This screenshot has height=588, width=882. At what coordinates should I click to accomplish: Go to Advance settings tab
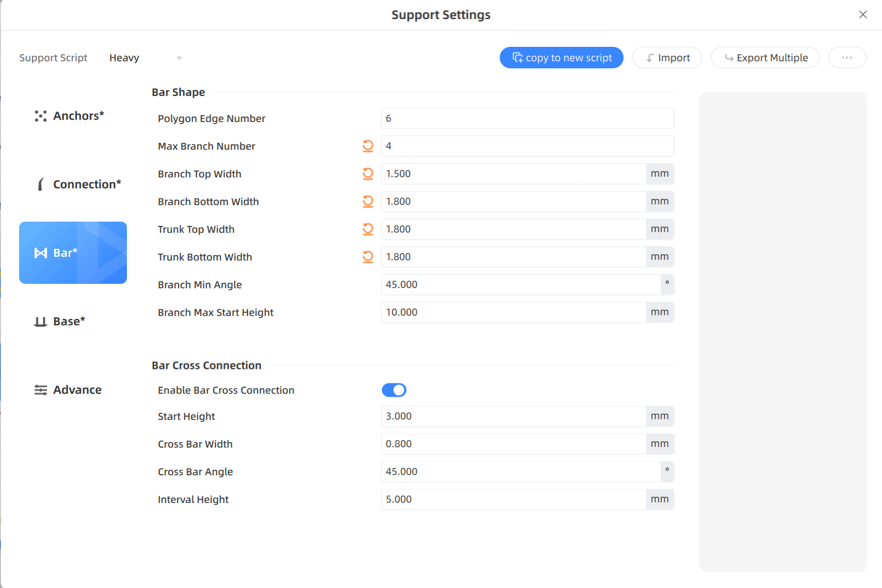pos(73,390)
